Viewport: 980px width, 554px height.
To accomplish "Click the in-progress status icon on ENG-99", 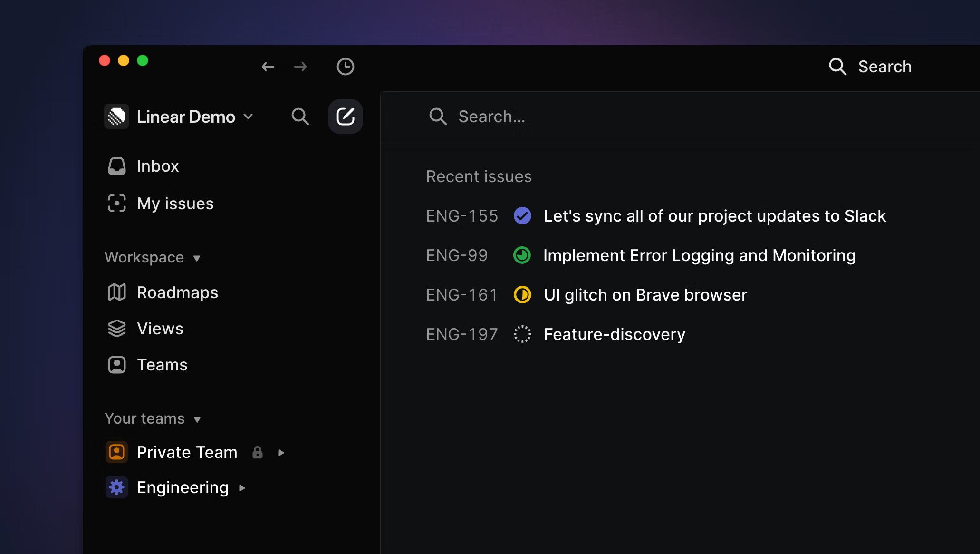I will point(522,255).
